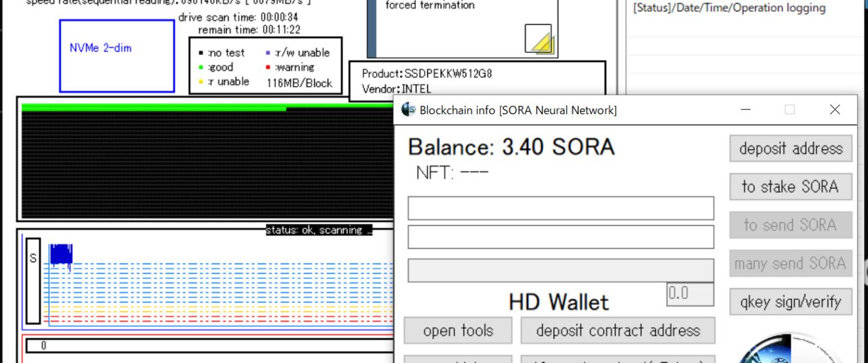The width and height of the screenshot is (868, 363).
Task: Click the 'Balance: 3.40 SORA' text
Action: tap(511, 147)
